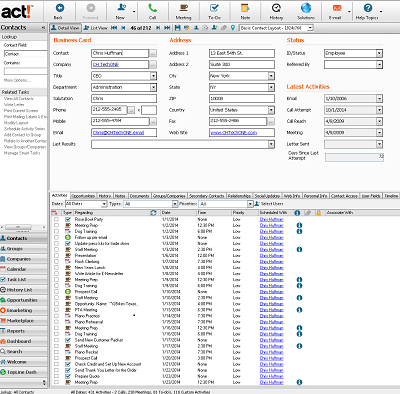The height and width of the screenshot is (394, 400).
Task: Open the Notes tab
Action: pyautogui.click(x=120, y=196)
